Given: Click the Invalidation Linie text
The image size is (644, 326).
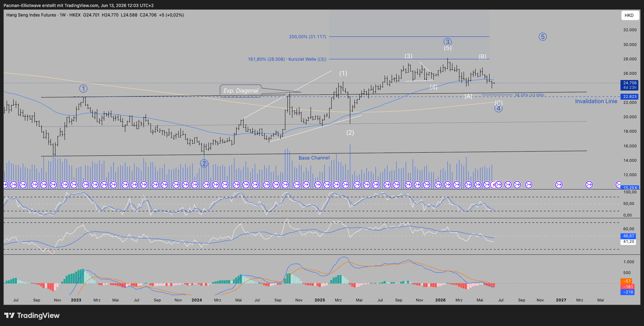Looking at the screenshot, I should tap(596, 101).
